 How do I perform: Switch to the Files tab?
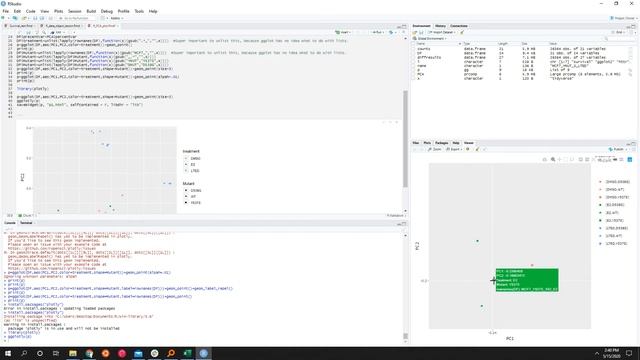point(416,143)
